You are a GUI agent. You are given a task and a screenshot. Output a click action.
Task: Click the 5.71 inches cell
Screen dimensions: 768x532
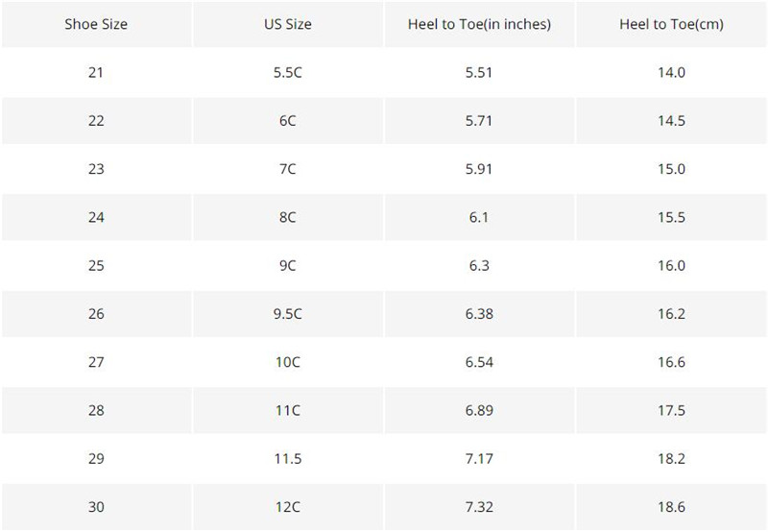(479, 121)
